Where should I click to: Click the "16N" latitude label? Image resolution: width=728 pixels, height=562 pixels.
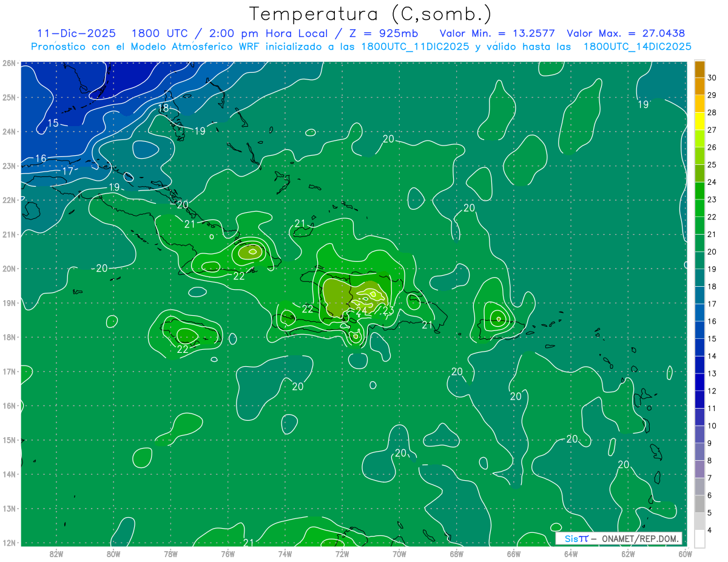click(8, 406)
